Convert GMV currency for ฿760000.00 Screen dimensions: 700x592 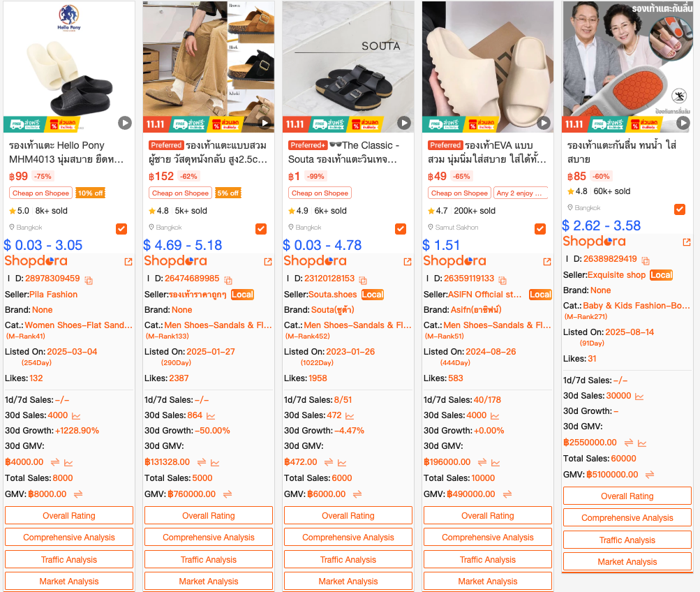click(228, 494)
